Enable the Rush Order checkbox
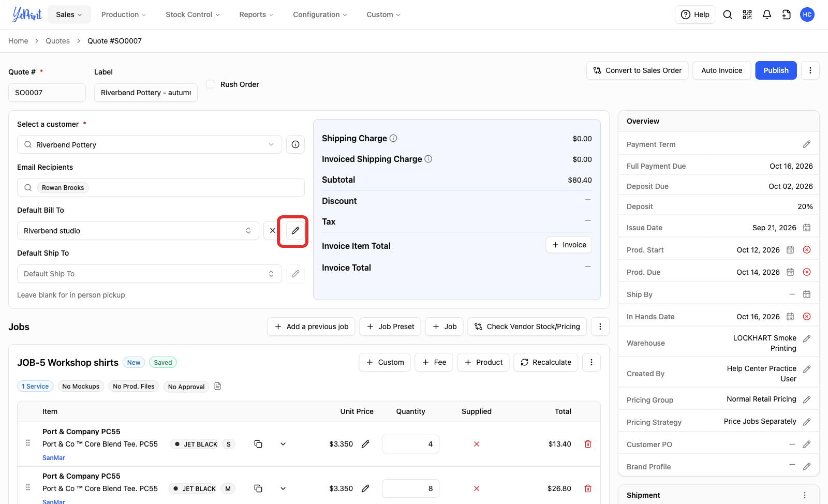The image size is (828, 504). (210, 84)
